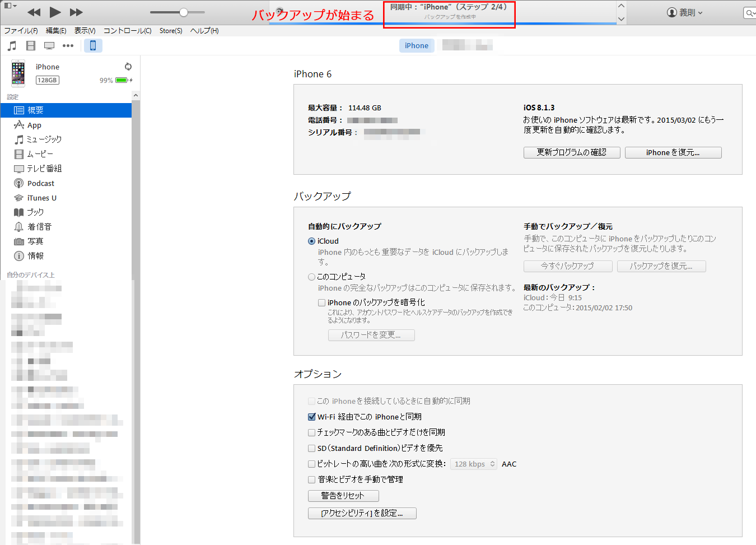The width and height of the screenshot is (756, 545).
Task: Select the iPhone device icon in toolbar
Action: tap(93, 45)
